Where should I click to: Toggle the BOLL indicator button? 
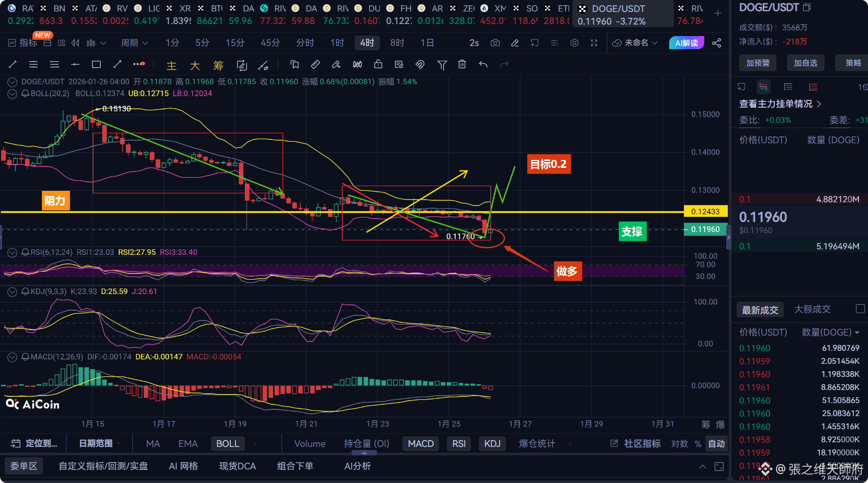pyautogui.click(x=228, y=444)
